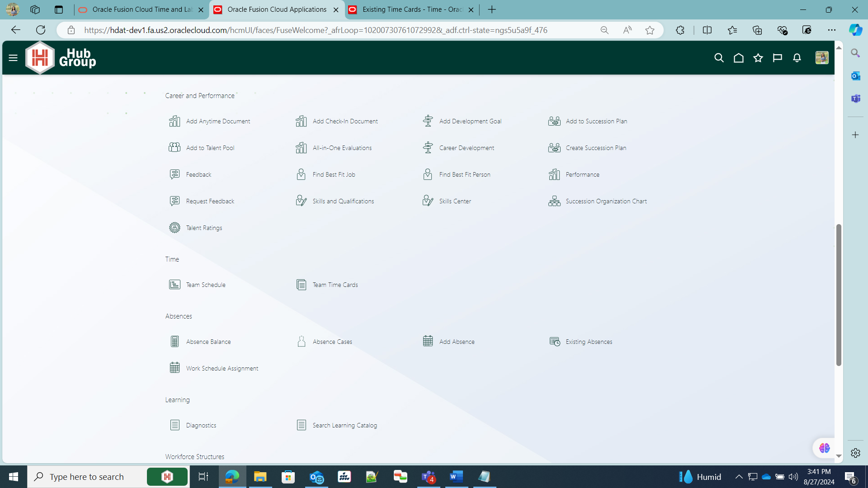Open Add to Succession Plan link
This screenshot has width=868, height=488.
point(596,121)
